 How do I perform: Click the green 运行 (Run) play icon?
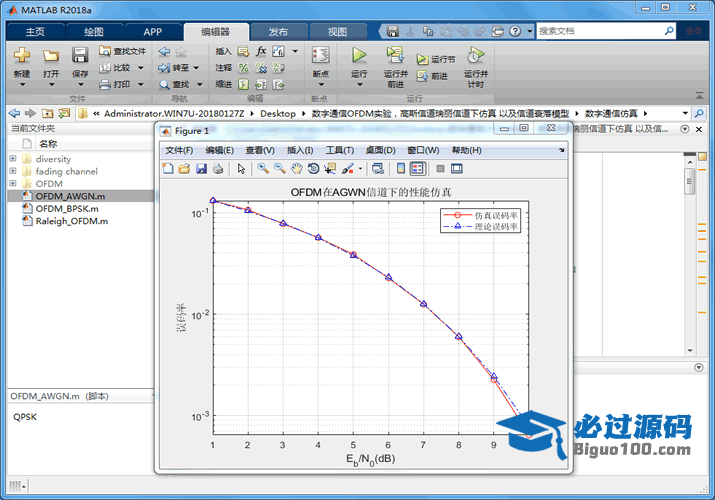click(x=359, y=55)
